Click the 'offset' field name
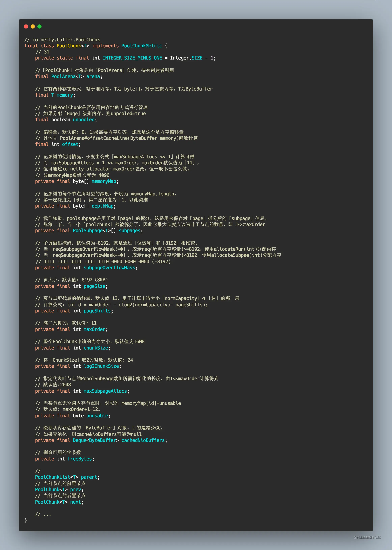 point(70,144)
